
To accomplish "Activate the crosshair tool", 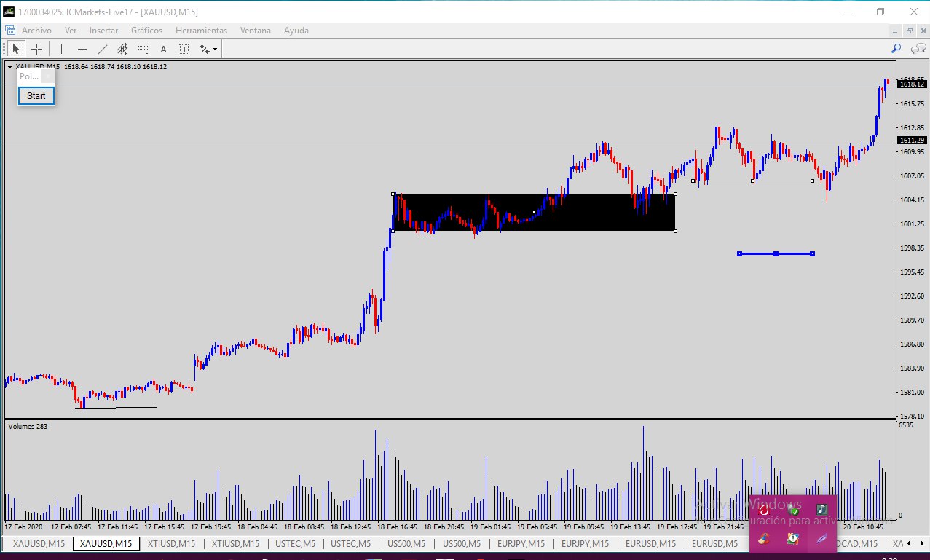I will [36, 49].
